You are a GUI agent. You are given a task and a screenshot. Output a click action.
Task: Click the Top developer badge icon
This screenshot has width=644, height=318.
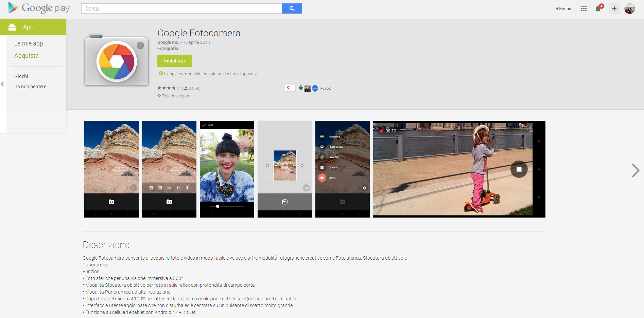pyautogui.click(x=159, y=96)
